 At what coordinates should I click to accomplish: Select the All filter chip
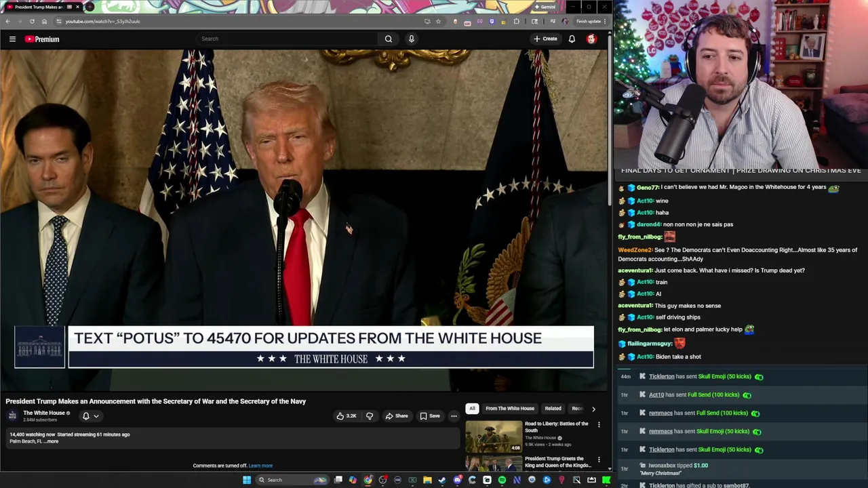coord(471,408)
